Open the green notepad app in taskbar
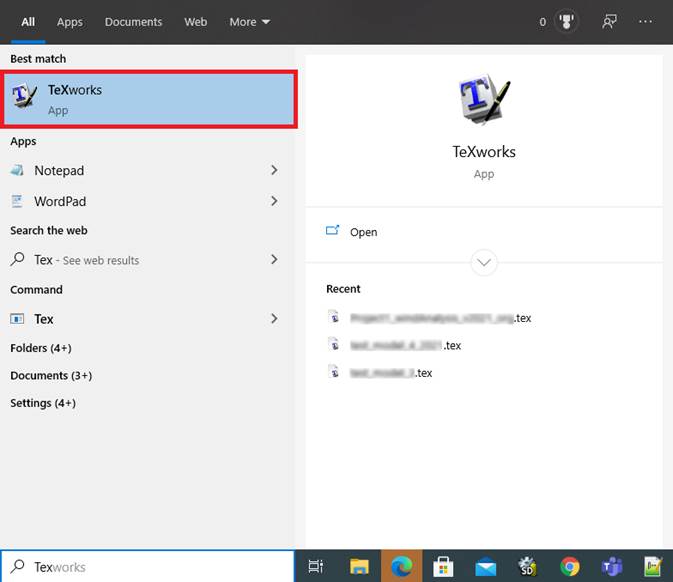 653,567
